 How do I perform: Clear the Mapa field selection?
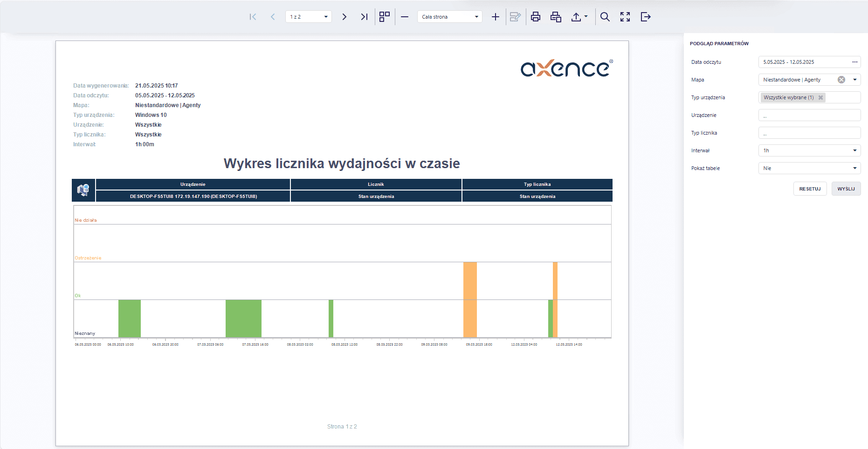pyautogui.click(x=841, y=80)
